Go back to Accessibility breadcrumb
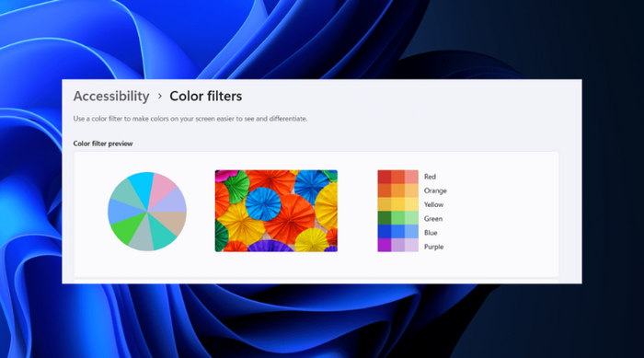 coord(111,97)
